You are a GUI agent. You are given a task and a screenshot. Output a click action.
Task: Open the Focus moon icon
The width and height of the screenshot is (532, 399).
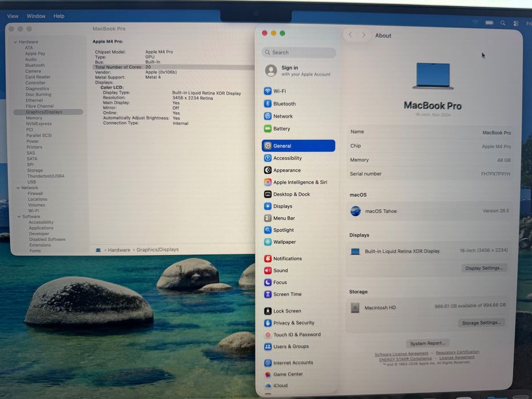(x=267, y=282)
